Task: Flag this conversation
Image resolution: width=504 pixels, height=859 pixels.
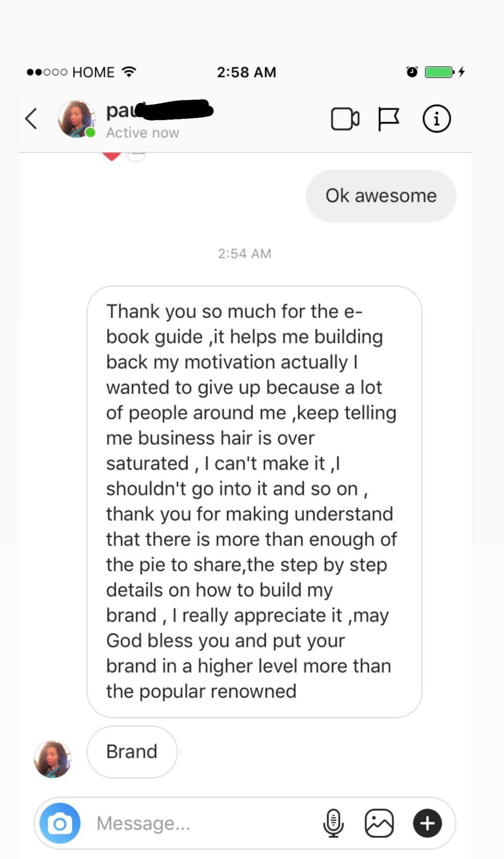Action: pyautogui.click(x=388, y=119)
